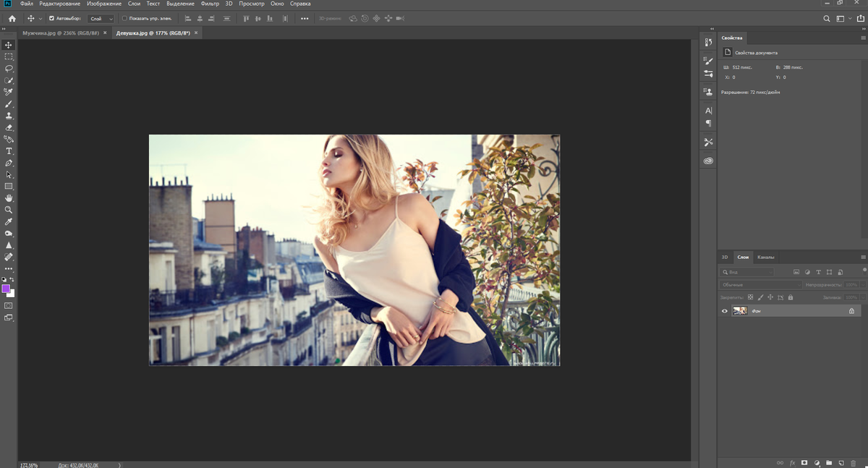Hide the 'Фон' layer with eye icon
868x468 pixels.
(724, 311)
